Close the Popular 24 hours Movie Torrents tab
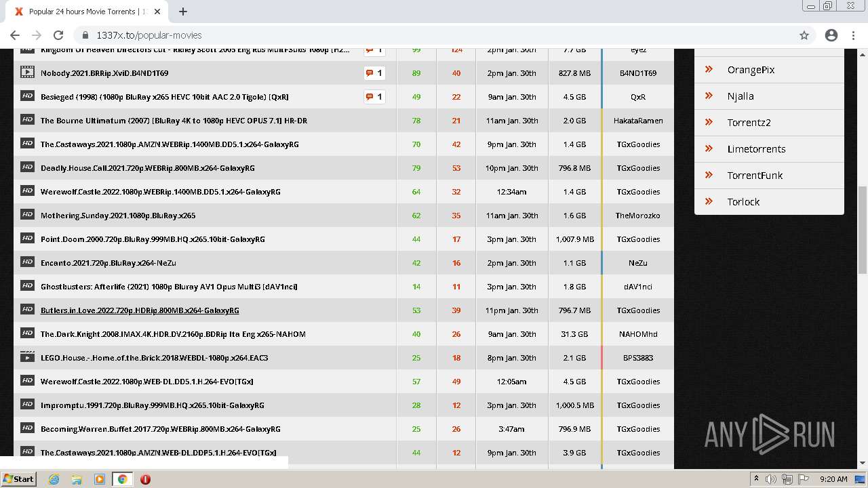 (x=157, y=12)
